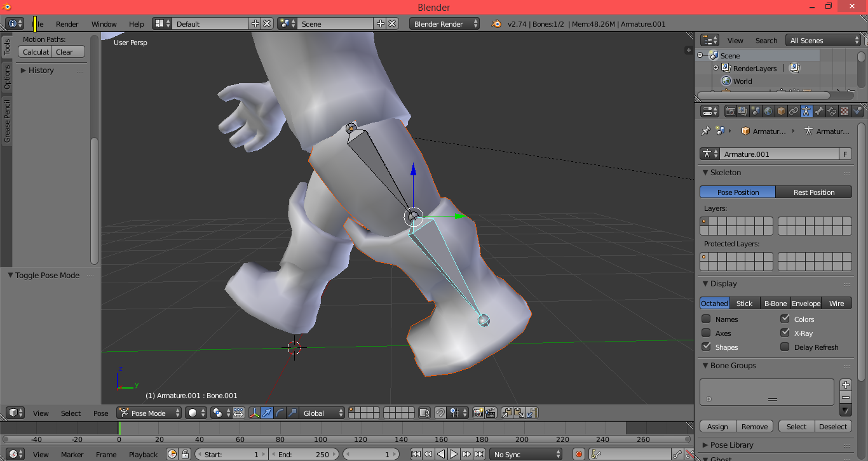Click the lock layers to scene icon
Image resolution: width=868 pixels, height=461 pixels.
(424, 413)
